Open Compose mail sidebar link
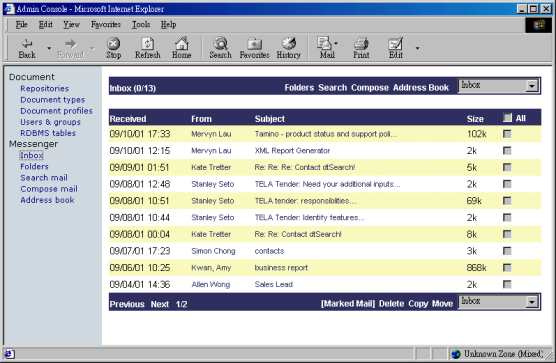 [49, 189]
